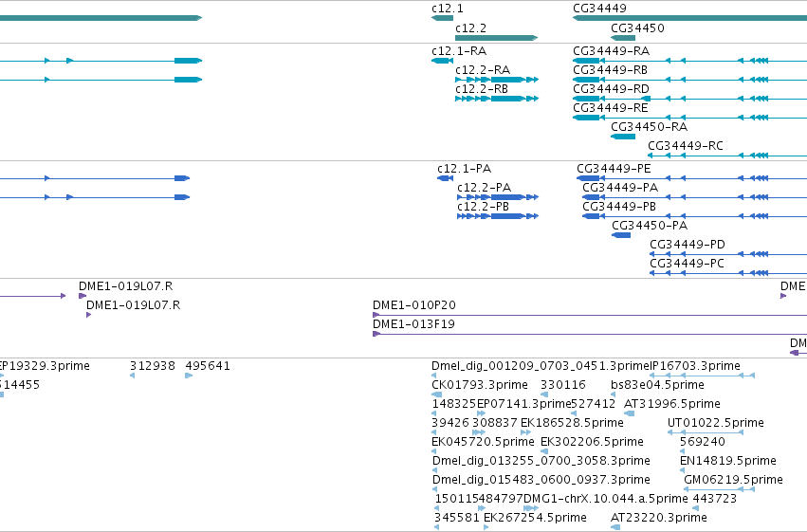The image size is (807, 532).
Task: Click the CG34449-PE protein label
Action: pos(614,169)
